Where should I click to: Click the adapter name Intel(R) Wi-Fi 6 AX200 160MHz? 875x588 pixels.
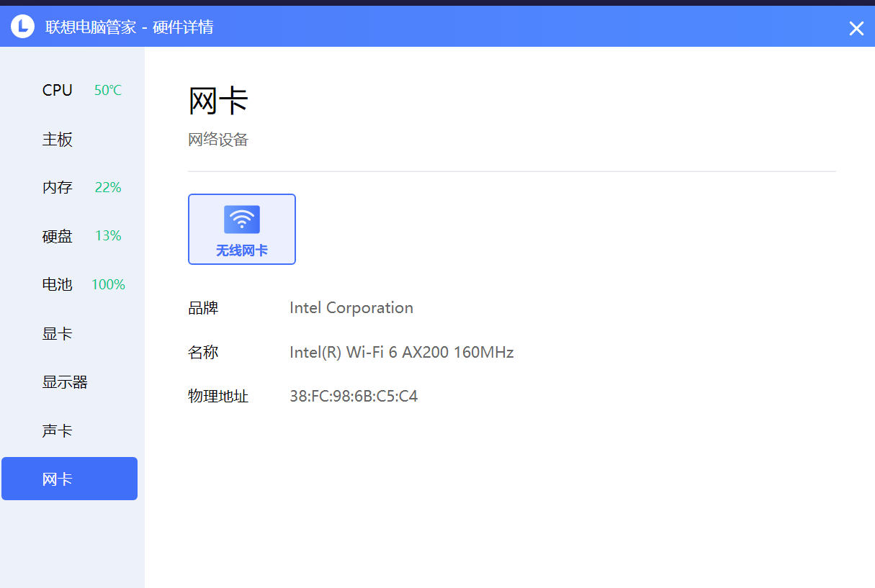402,353
